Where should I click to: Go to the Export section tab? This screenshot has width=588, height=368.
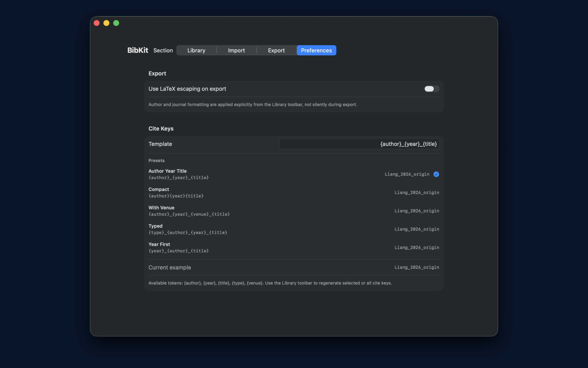click(x=276, y=50)
